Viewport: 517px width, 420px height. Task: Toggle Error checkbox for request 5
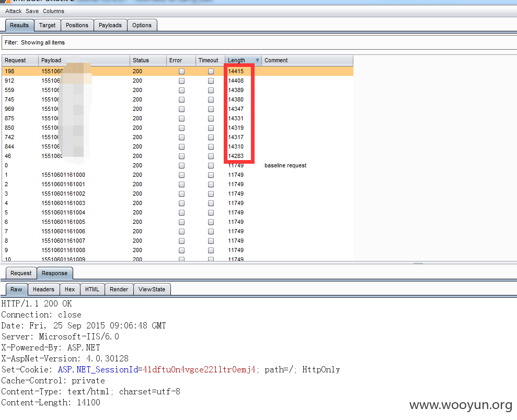pyautogui.click(x=181, y=212)
